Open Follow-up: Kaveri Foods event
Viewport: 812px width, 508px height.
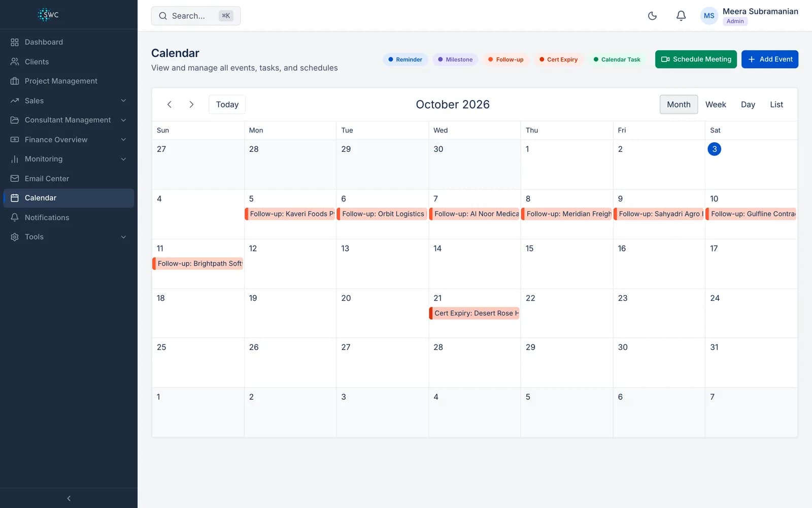pyautogui.click(x=290, y=214)
